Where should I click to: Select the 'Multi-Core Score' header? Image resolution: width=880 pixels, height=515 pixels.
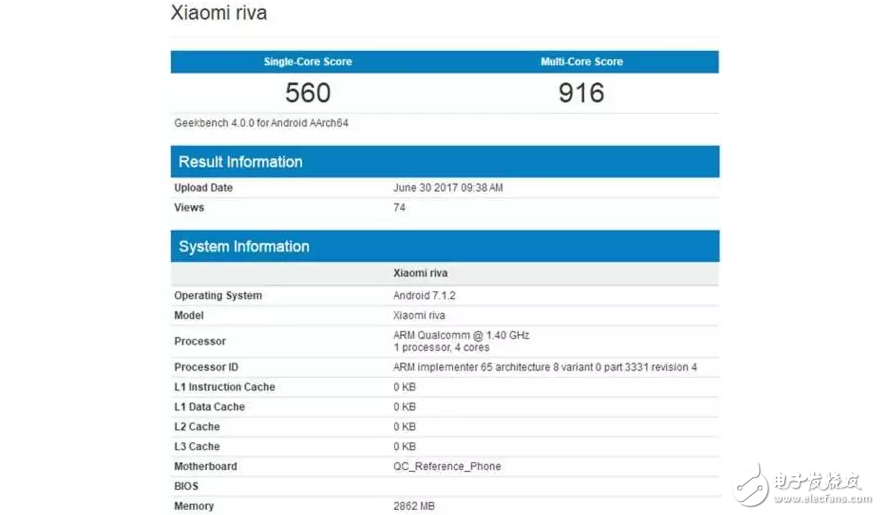click(581, 62)
